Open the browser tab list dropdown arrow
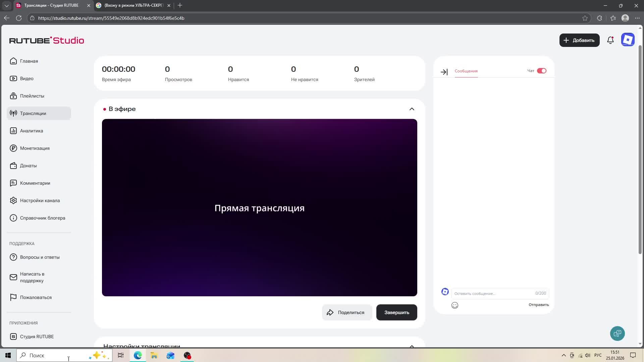Image resolution: width=644 pixels, height=362 pixels. pos(6,5)
